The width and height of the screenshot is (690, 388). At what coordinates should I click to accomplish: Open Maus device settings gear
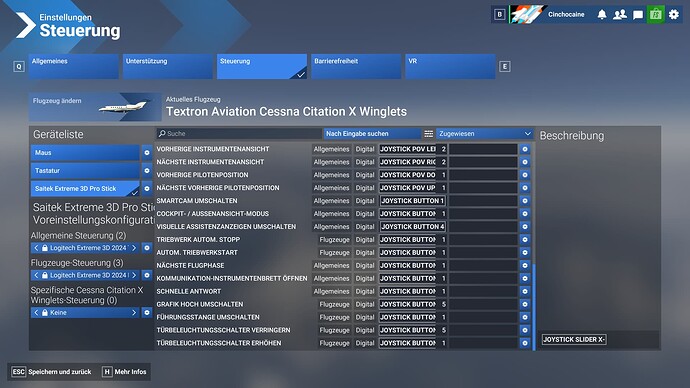click(x=147, y=153)
